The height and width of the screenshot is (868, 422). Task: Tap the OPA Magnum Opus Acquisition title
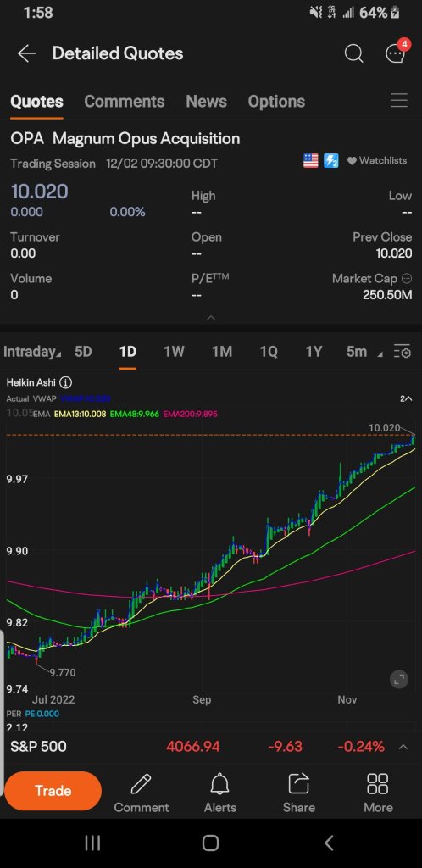pos(125,138)
